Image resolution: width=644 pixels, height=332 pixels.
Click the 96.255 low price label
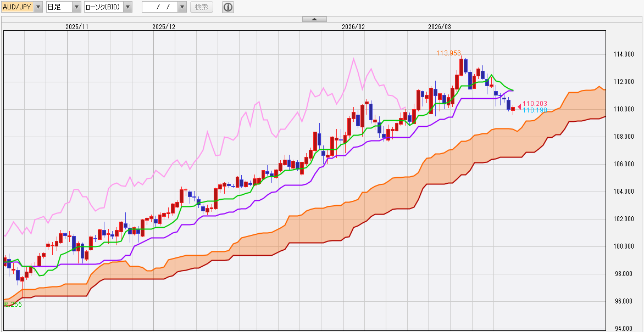click(13, 304)
